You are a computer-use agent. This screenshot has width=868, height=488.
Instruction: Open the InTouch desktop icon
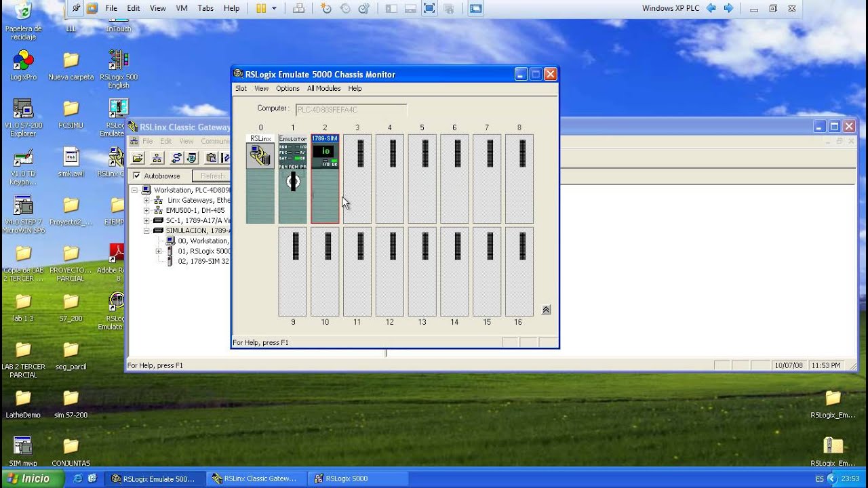click(x=119, y=18)
